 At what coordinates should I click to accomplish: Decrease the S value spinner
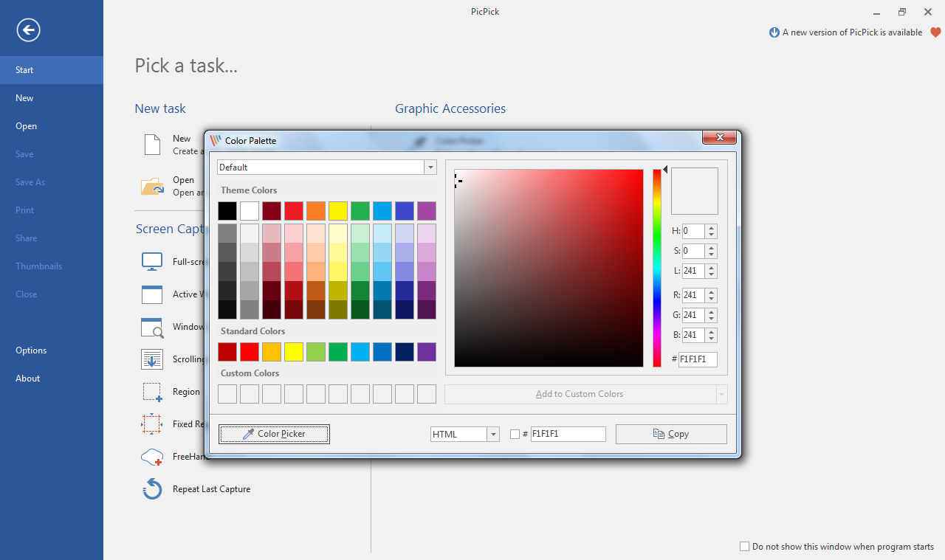coord(711,255)
